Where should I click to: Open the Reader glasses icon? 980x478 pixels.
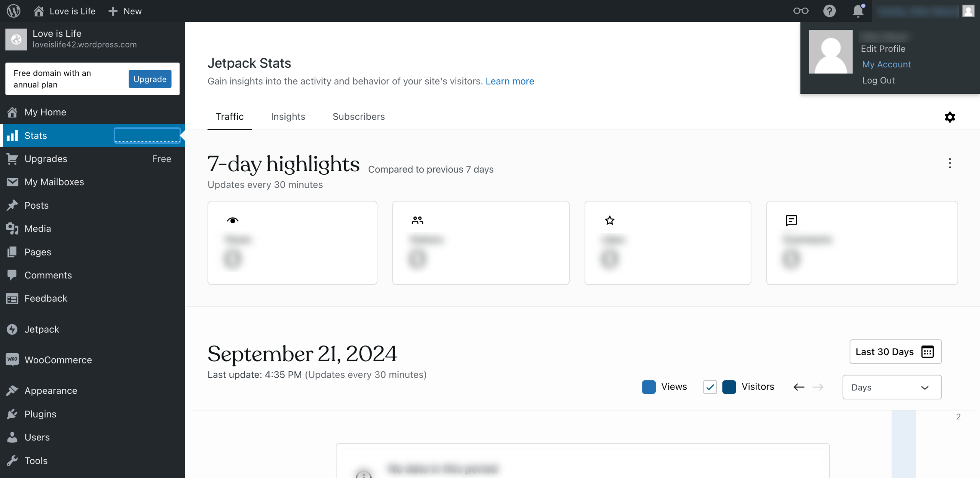(x=800, y=11)
